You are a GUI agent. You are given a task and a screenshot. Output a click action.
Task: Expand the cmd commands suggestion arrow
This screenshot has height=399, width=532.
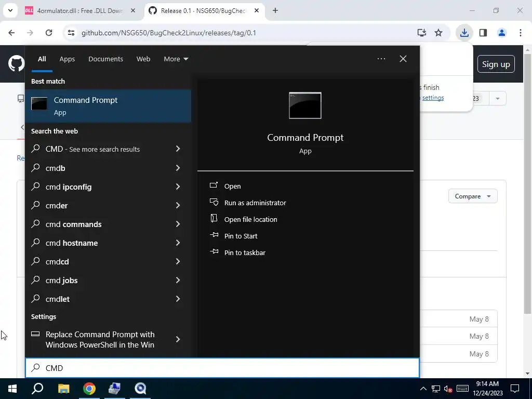click(x=178, y=223)
